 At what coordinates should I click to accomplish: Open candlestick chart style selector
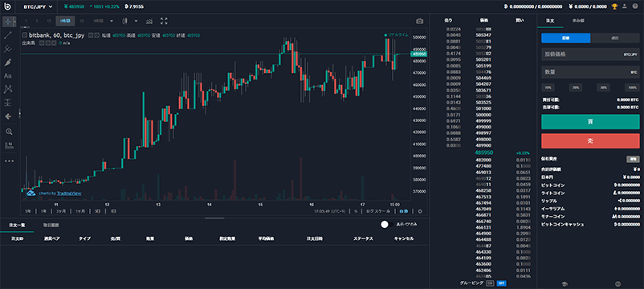coord(125,21)
